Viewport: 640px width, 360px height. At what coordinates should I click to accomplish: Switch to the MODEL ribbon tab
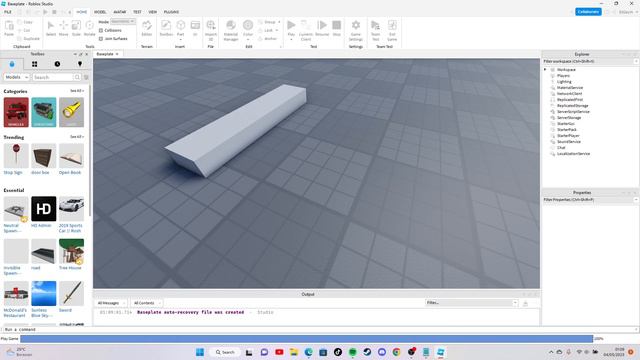100,12
